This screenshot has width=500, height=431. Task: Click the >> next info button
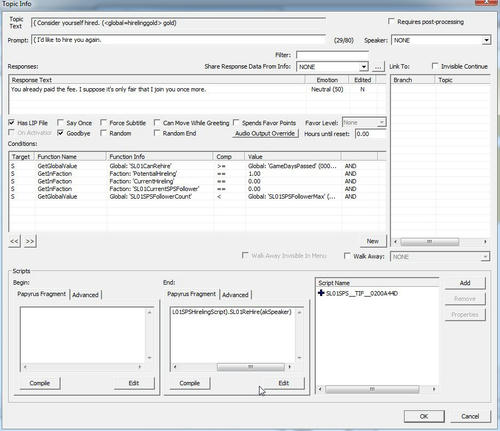(30, 241)
